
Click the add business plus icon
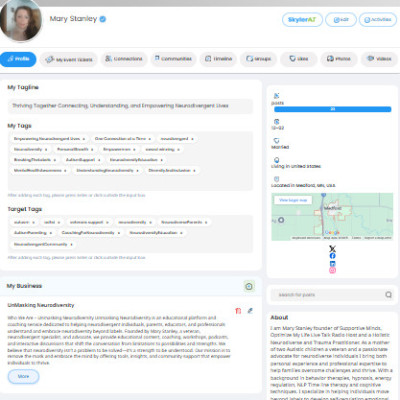point(249,286)
